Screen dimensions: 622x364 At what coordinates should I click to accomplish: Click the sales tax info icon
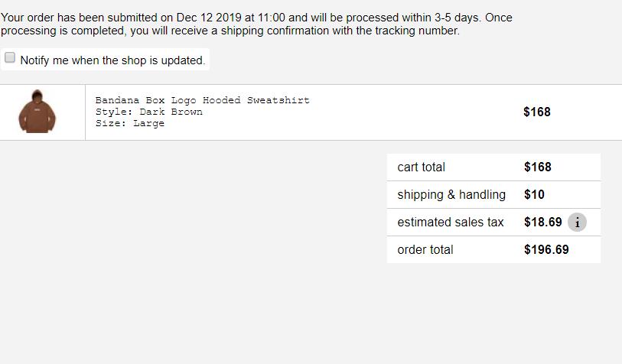(x=578, y=223)
